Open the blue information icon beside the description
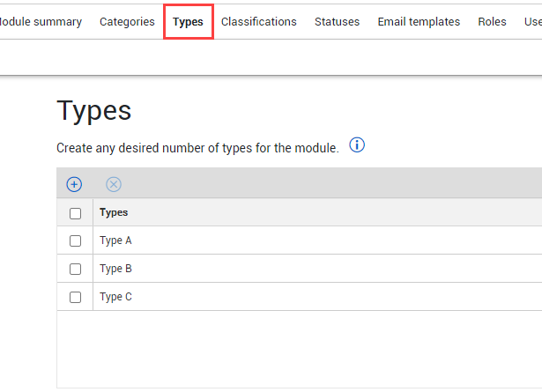Screen dimensions: 542x392 click(357, 145)
